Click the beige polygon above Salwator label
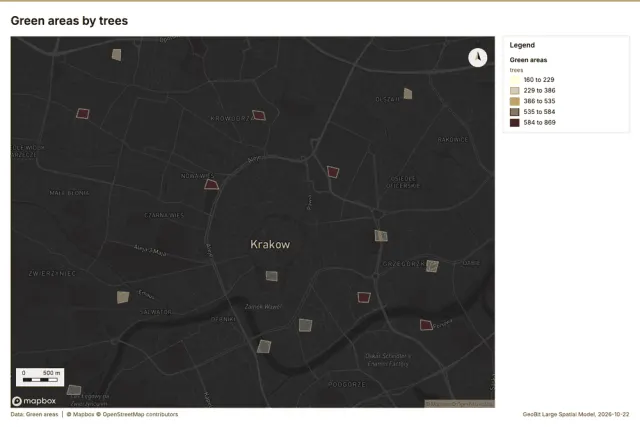The width and height of the screenshot is (640, 427). point(123,297)
